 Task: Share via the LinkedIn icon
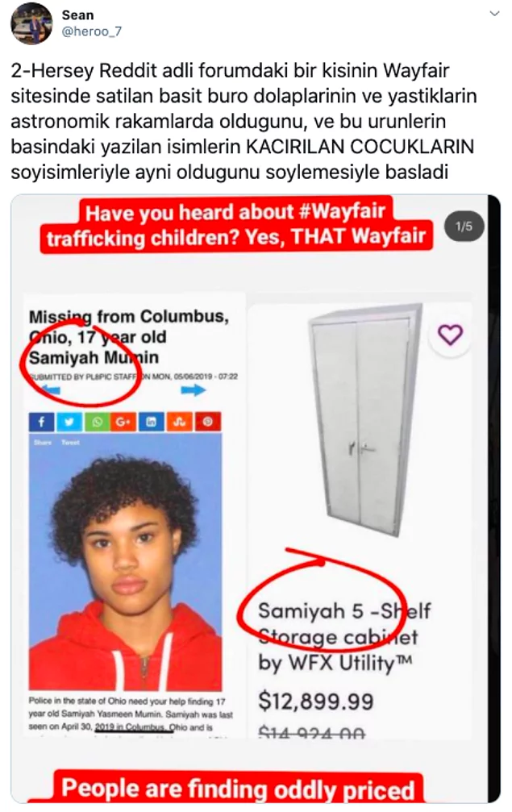pyautogui.click(x=152, y=422)
